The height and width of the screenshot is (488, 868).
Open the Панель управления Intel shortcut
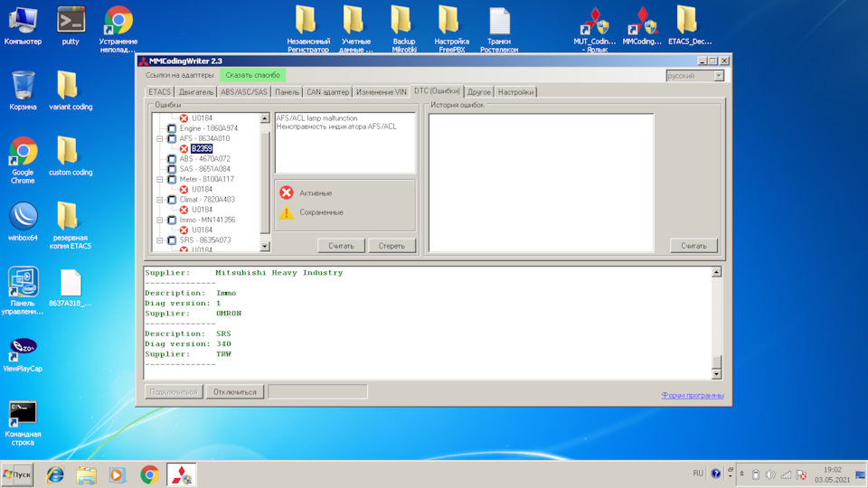(23, 290)
